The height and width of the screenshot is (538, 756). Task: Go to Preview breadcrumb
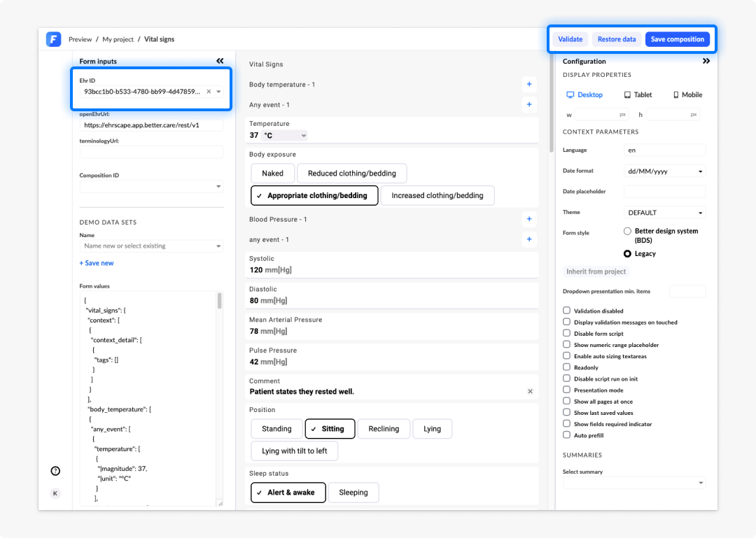(x=80, y=39)
